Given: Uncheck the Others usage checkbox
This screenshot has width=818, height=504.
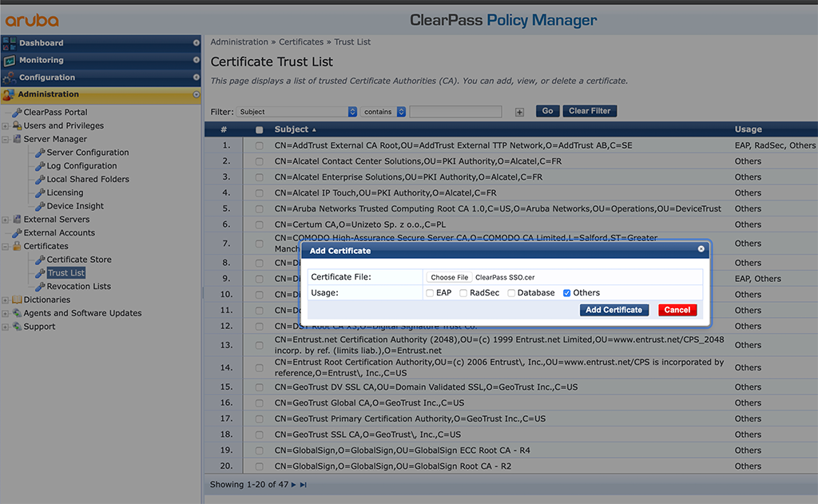Looking at the screenshot, I should click(x=566, y=293).
